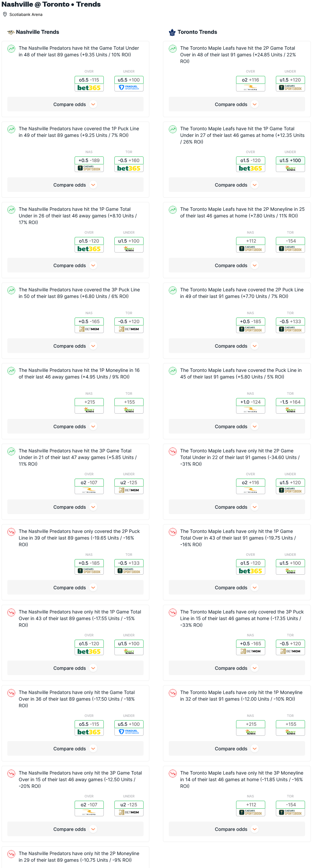Screen dimensions: 312x868
Task: Click the BetRivers logo beneath the +1.0 -124 odds
Action: [x=250, y=410]
